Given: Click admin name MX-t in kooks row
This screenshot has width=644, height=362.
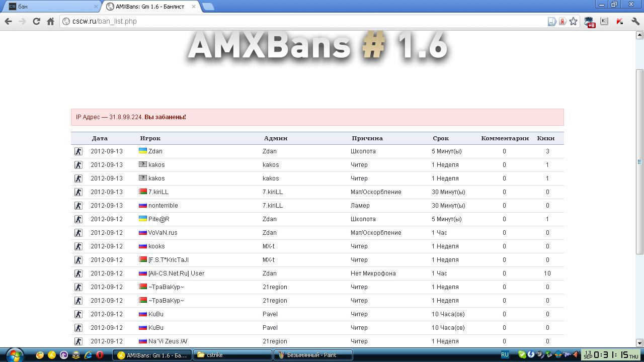Looking at the screenshot, I should pyautogui.click(x=269, y=246).
